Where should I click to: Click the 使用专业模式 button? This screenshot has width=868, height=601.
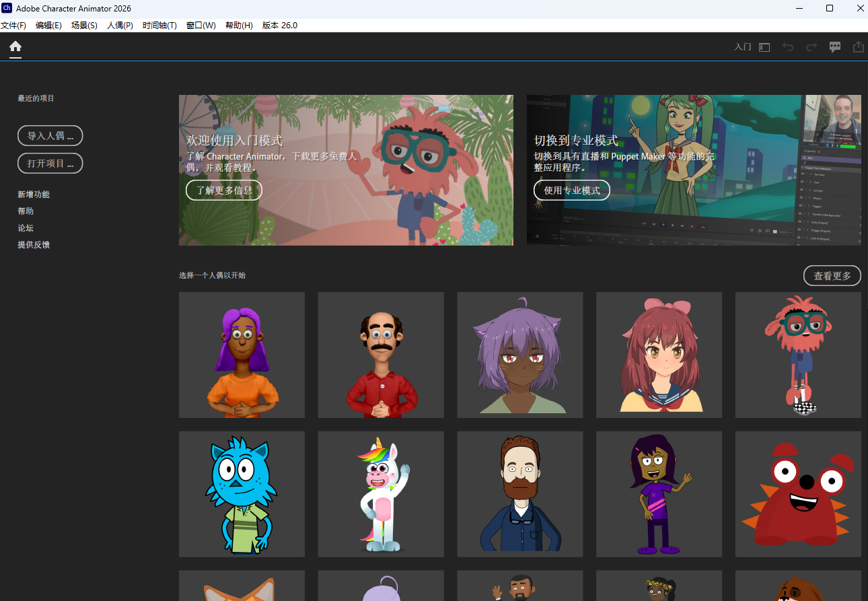point(572,190)
